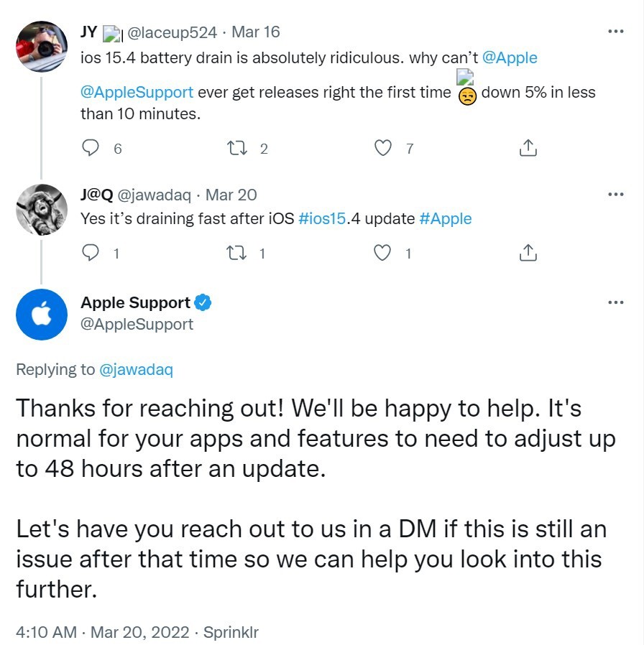Viewport: 644px width, 645px height.
Task: Open @jawadaq in Replying to line
Action: pyautogui.click(x=136, y=369)
